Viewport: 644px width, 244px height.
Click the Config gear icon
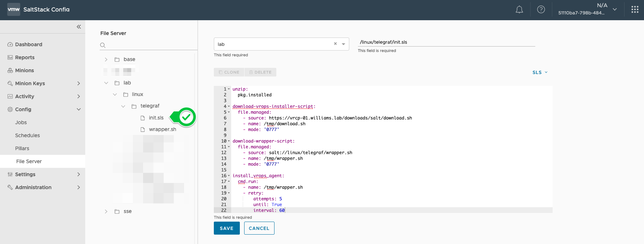tap(10, 109)
